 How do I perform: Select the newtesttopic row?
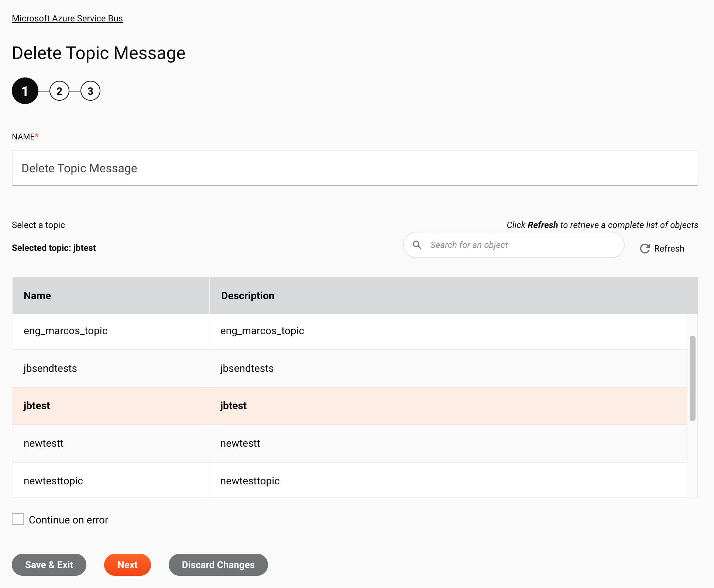point(349,481)
